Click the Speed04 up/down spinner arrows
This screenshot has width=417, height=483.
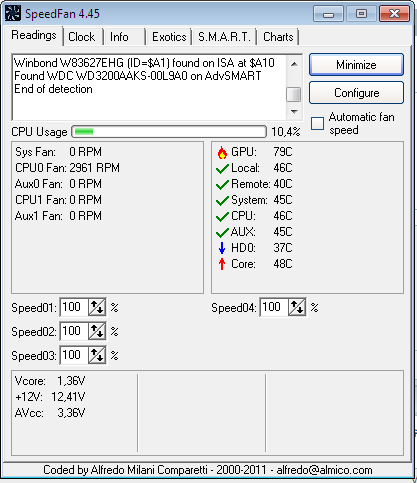coord(297,307)
